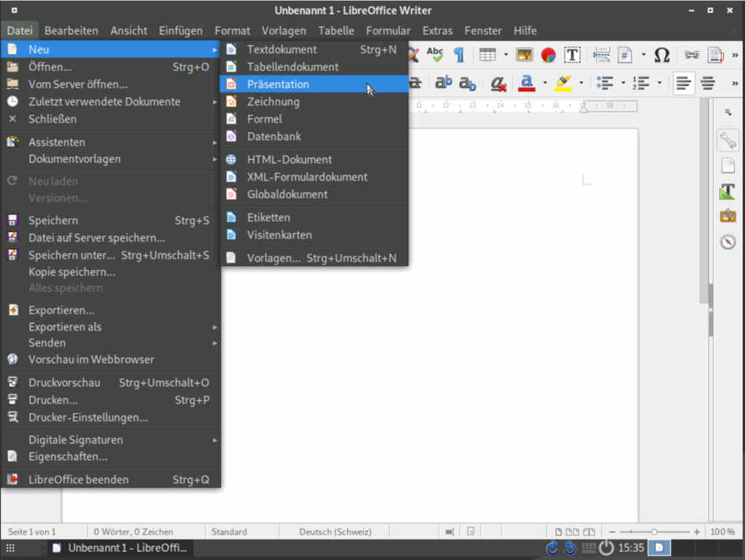Expand the formatting toolbar overflow chevron
The width and height of the screenshot is (745, 560).
pyautogui.click(x=735, y=84)
